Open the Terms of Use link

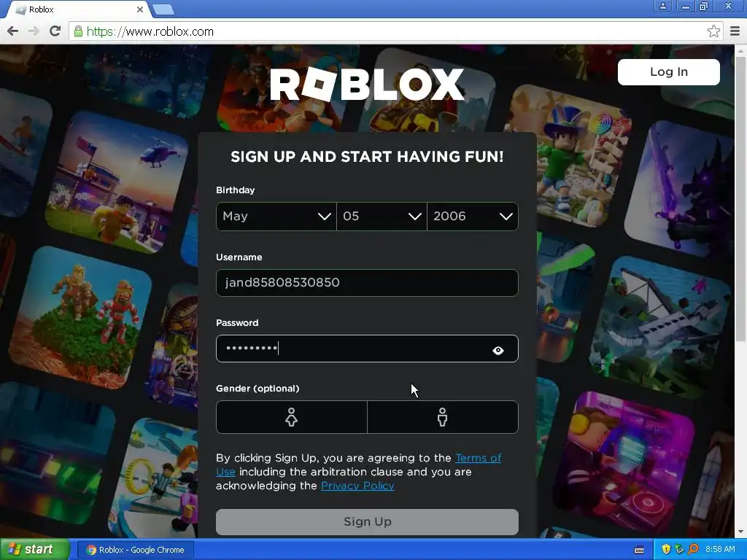478,458
